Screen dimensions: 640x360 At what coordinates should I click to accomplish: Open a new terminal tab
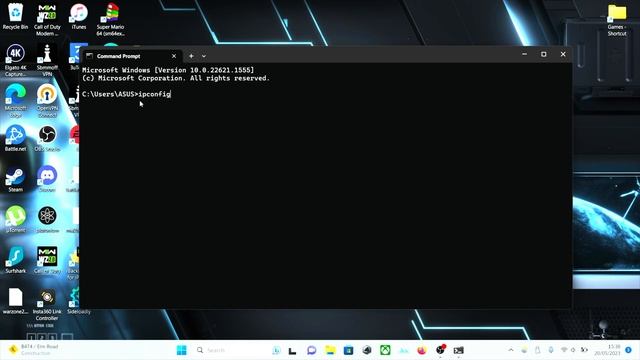click(x=191, y=56)
